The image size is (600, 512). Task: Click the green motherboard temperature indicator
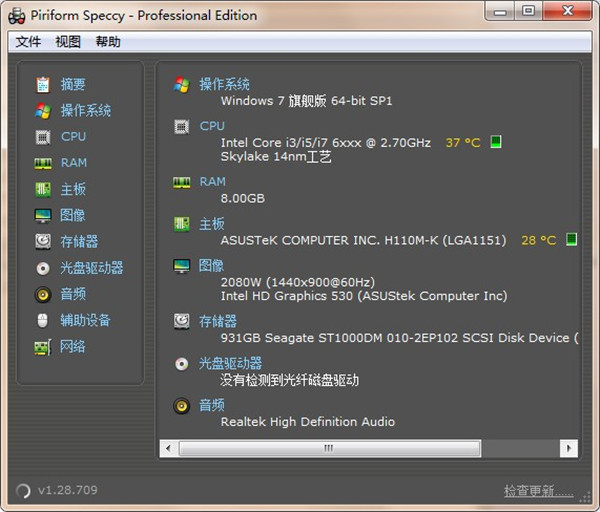[571, 240]
